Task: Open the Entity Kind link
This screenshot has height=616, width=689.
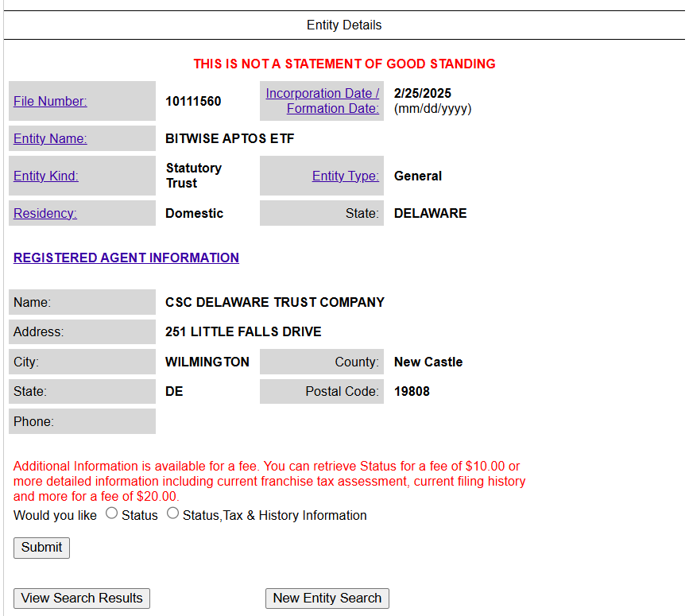Action: [46, 176]
